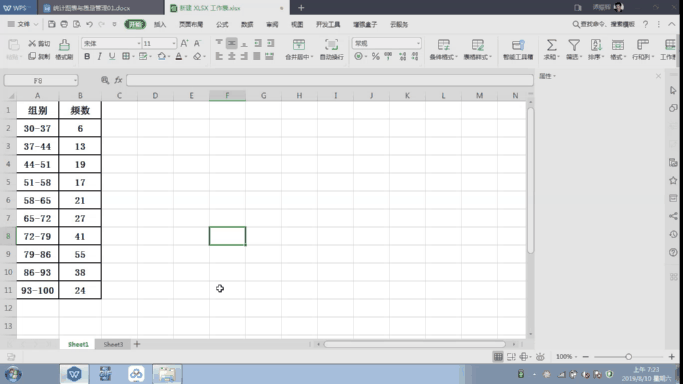Toggle left horizontal alignment
Viewport: 683px width, 384px height.
[219, 57]
